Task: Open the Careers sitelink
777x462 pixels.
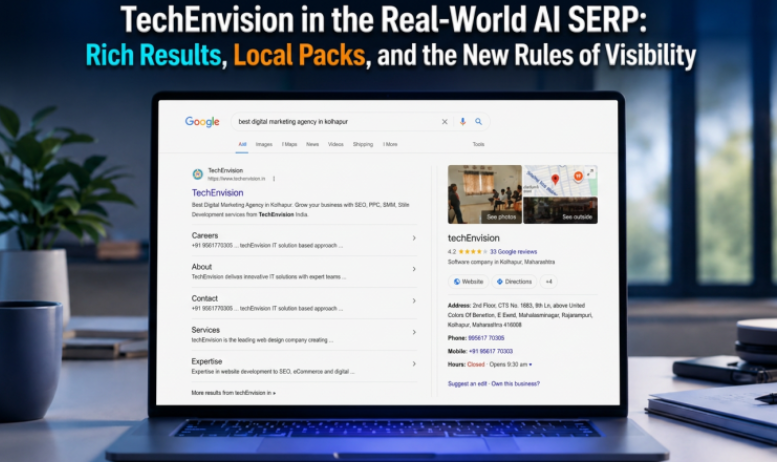Action: (205, 235)
